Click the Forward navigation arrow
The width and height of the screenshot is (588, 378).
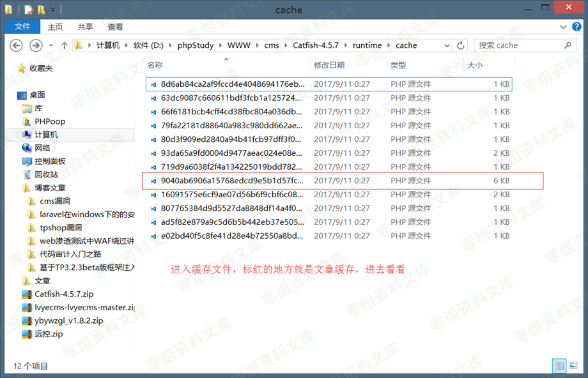point(36,45)
